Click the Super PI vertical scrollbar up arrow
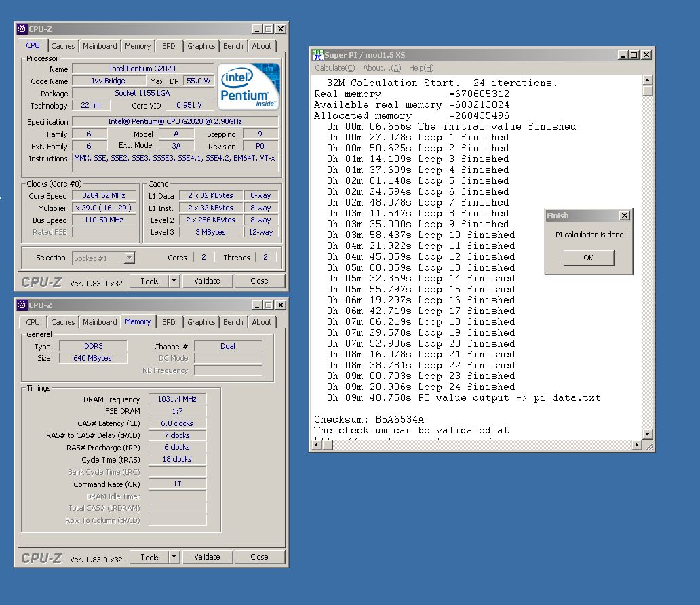The height and width of the screenshot is (605, 700). (648, 80)
